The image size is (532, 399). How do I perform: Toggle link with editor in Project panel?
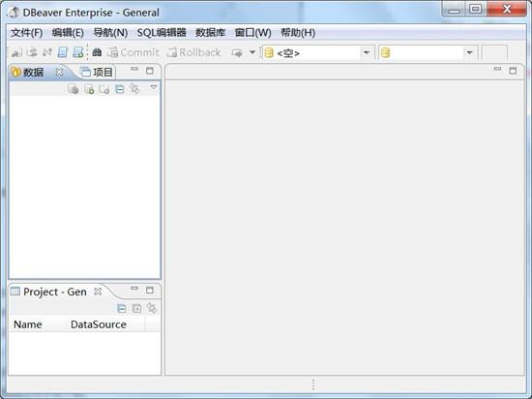coord(152,308)
